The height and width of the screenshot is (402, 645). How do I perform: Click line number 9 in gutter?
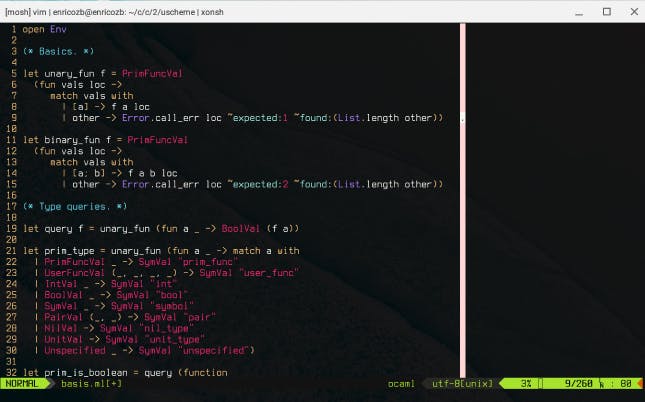coord(14,118)
